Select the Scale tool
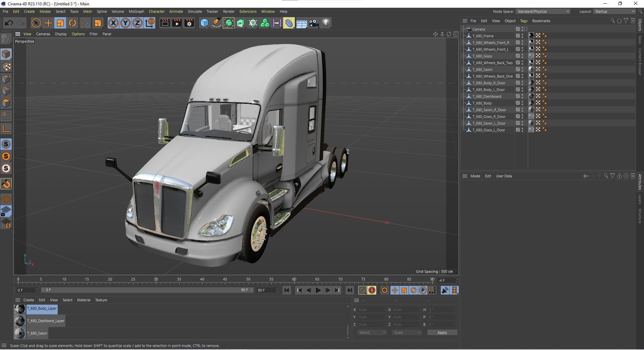 [x=60, y=23]
